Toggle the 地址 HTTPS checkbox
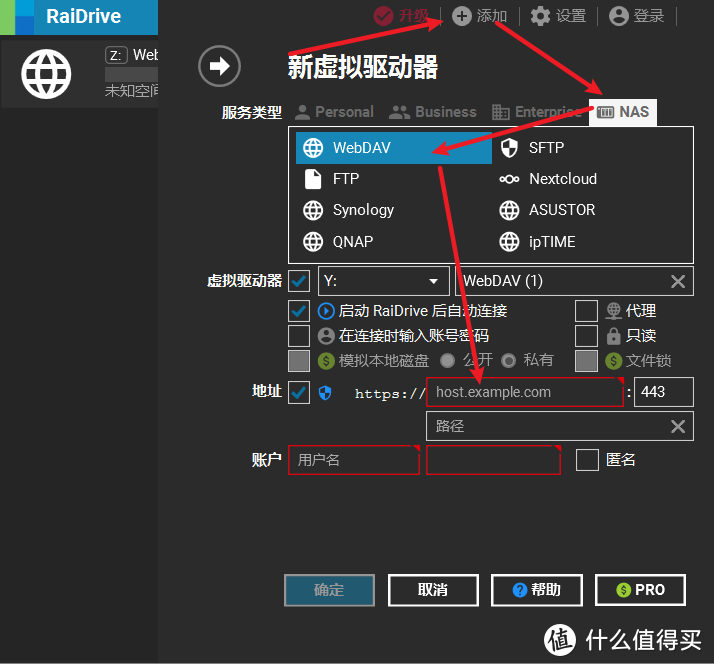 click(299, 393)
